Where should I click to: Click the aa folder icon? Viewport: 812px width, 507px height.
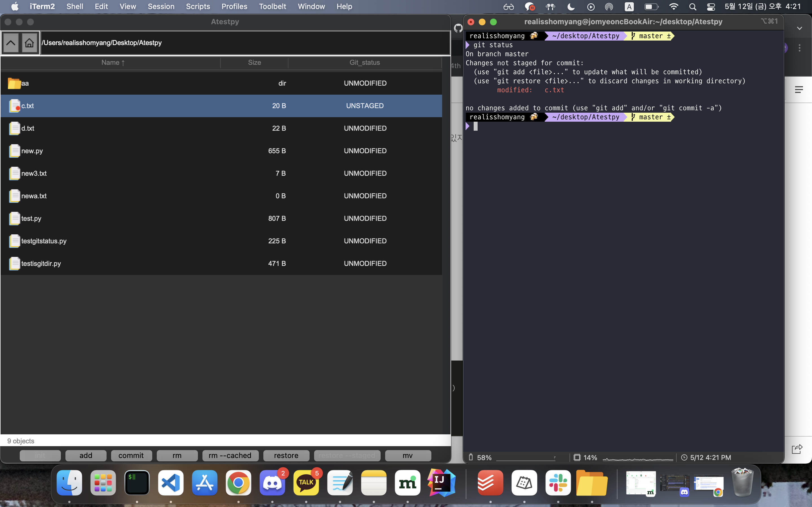14,83
